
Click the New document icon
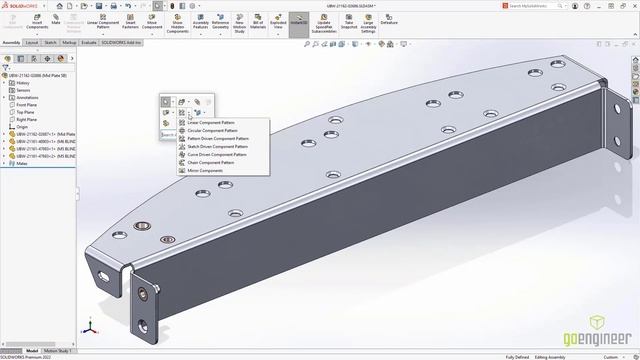tap(70, 6)
